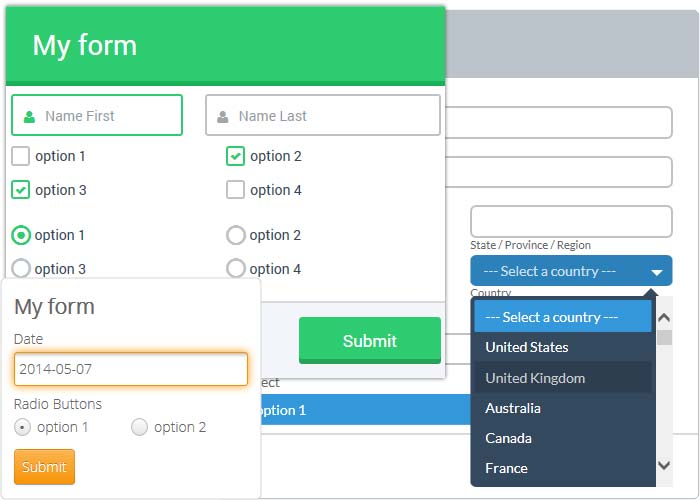The height and width of the screenshot is (500, 700).
Task: Uncheck the option 3 checkbox
Action: (20, 190)
